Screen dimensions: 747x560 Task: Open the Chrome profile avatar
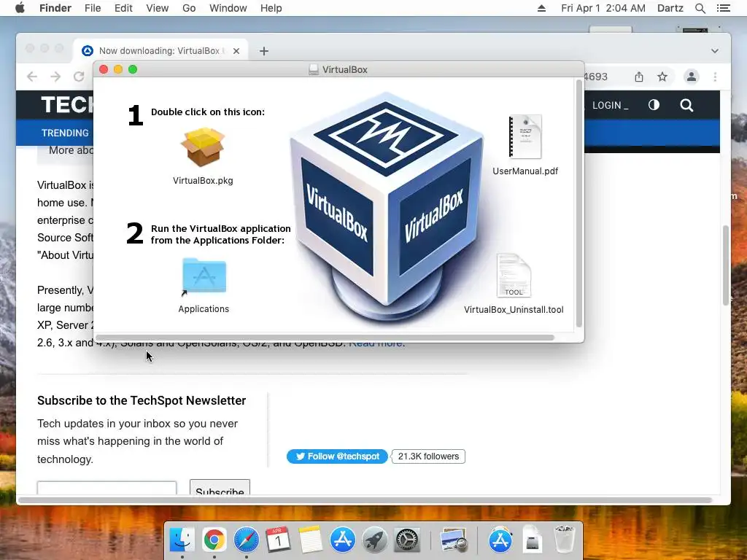692,77
